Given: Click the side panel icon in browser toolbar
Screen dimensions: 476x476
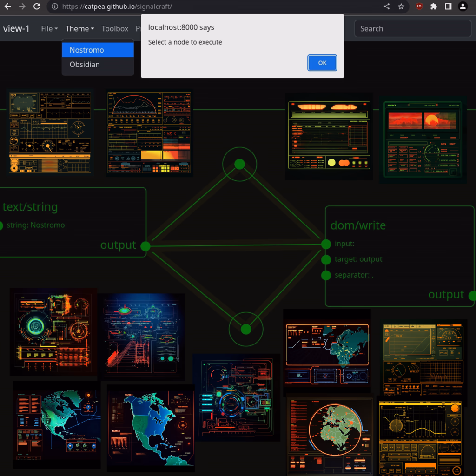Looking at the screenshot, I should click(448, 7).
